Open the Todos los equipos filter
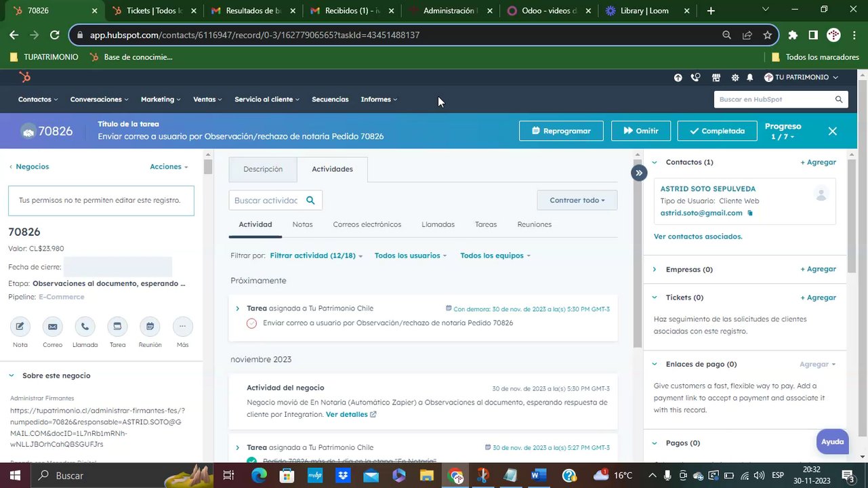Viewport: 868px width, 488px height. click(495, 256)
